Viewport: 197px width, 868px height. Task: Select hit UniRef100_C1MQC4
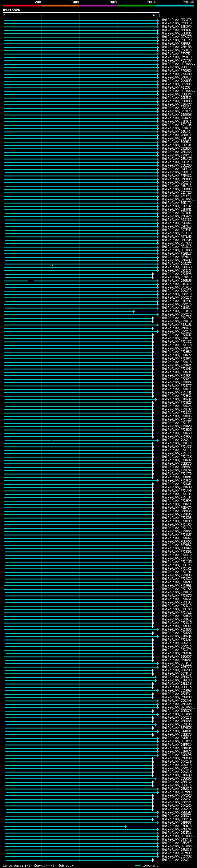coord(176,308)
